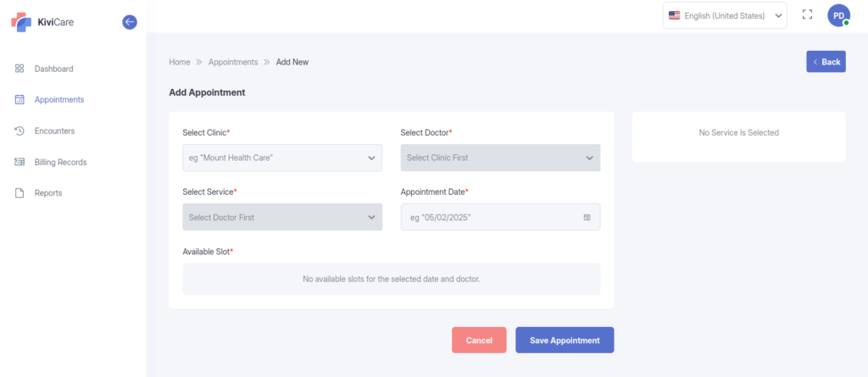Click the Encounters history icon
The image size is (868, 377).
[19, 130]
